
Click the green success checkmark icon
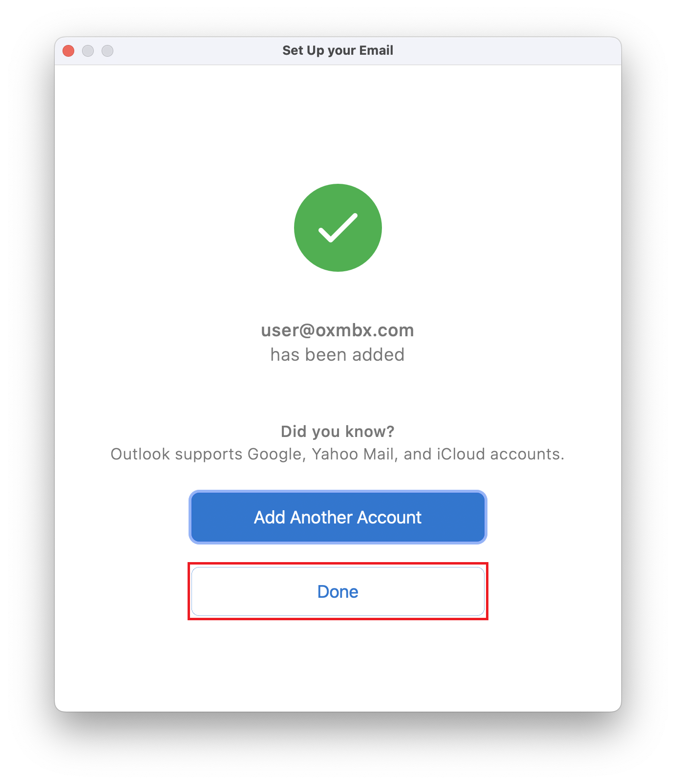pos(338,228)
